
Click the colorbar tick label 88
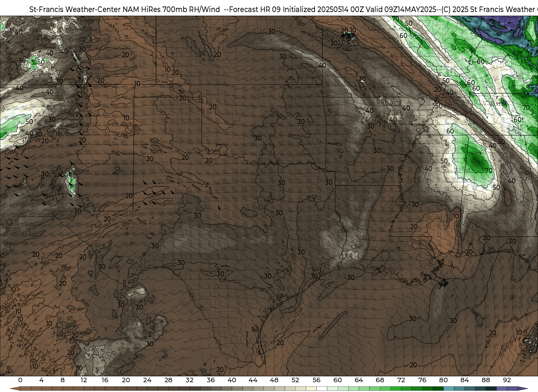click(486, 380)
